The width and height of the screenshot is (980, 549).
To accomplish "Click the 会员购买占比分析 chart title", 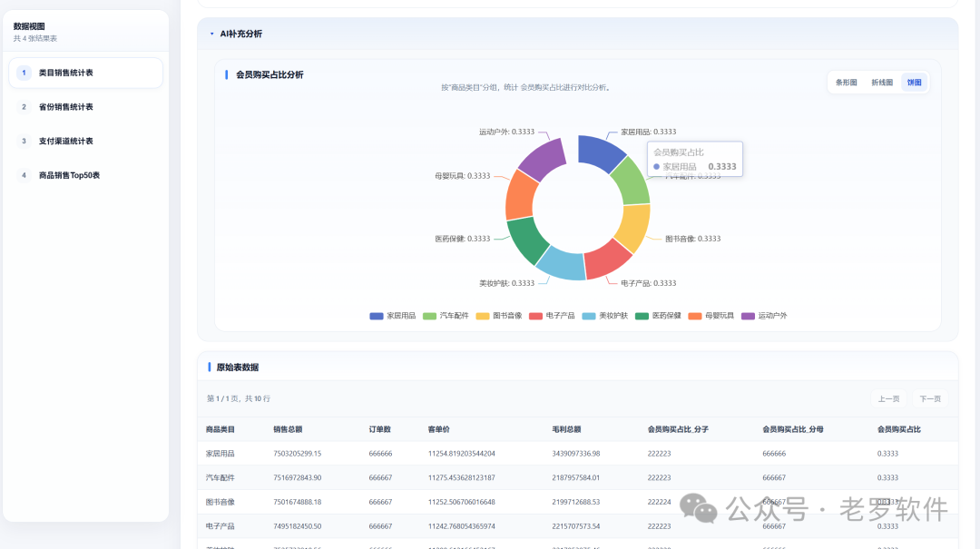I will (269, 75).
